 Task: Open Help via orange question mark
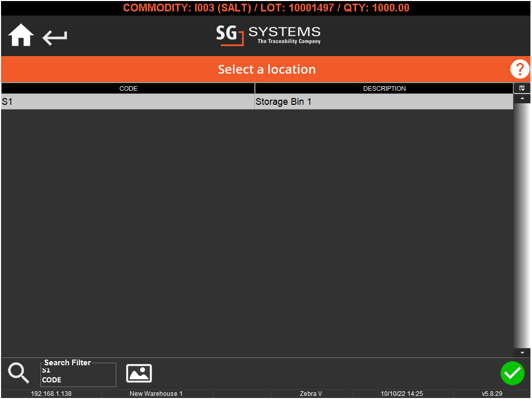(x=520, y=69)
